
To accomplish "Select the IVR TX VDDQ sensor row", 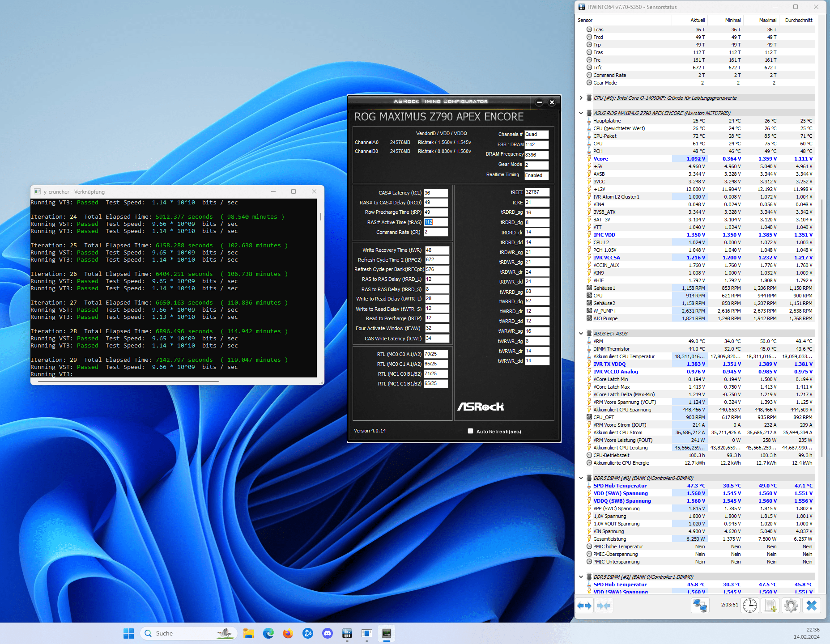I will tap(700, 364).
